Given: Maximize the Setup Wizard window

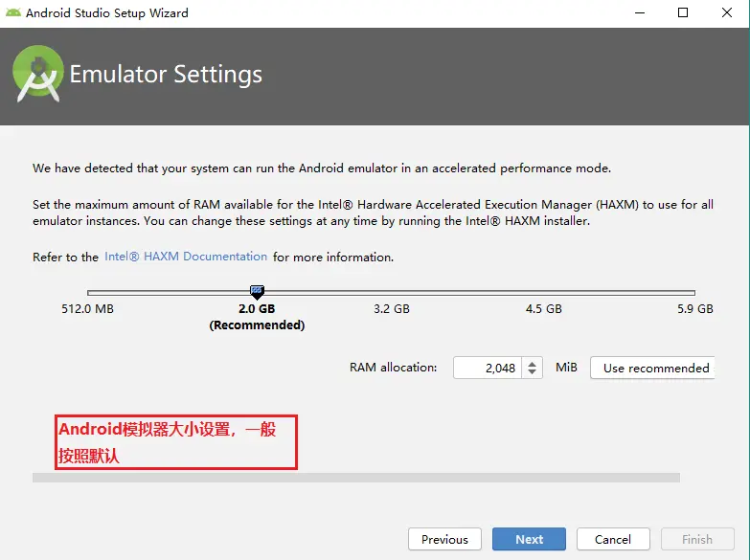Looking at the screenshot, I should (x=683, y=12).
